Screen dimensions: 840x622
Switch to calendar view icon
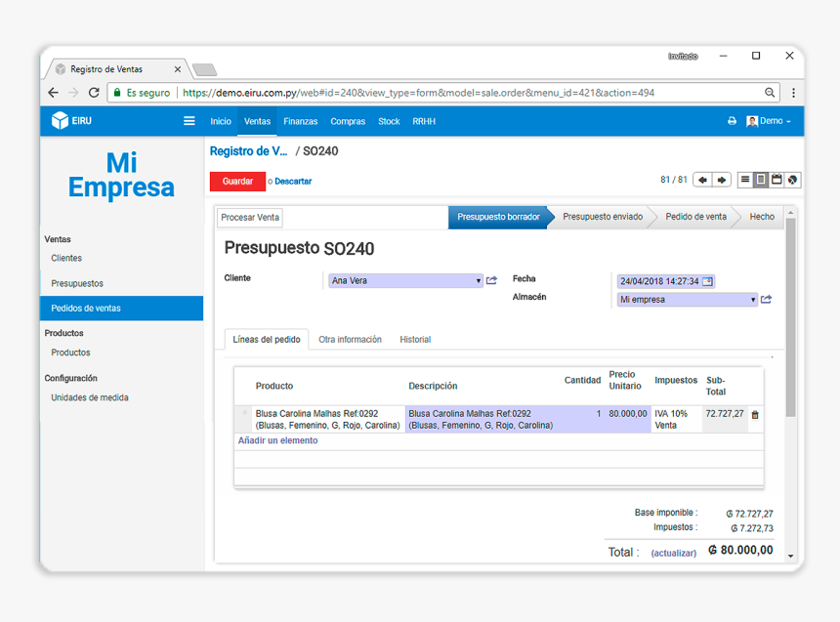click(x=777, y=180)
